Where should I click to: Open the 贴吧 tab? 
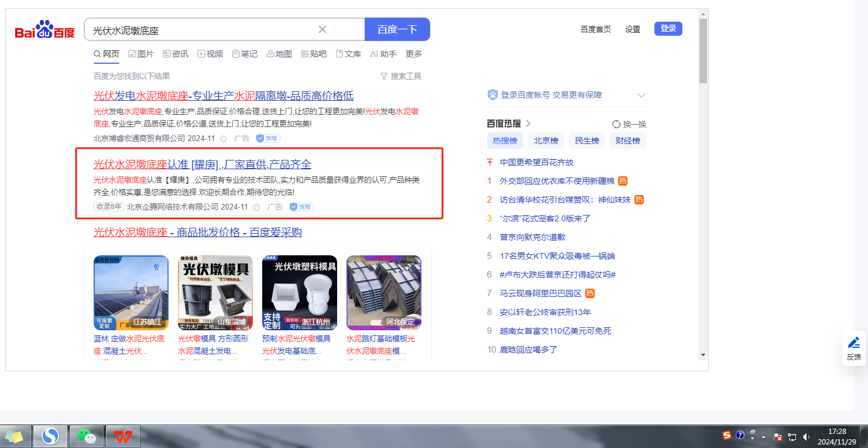pos(314,54)
